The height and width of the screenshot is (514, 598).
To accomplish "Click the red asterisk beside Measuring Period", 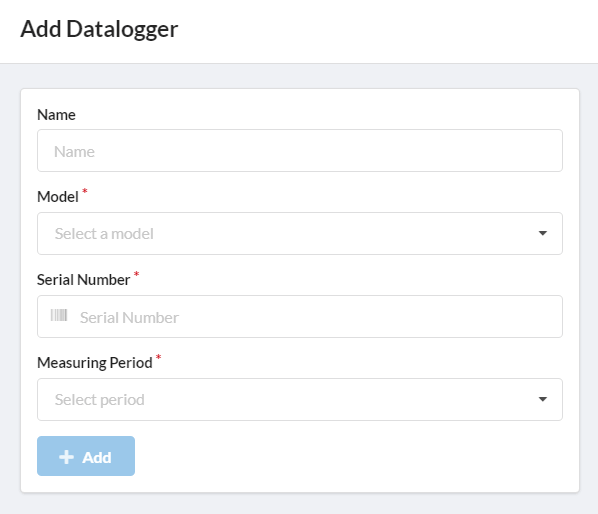I will (158, 357).
